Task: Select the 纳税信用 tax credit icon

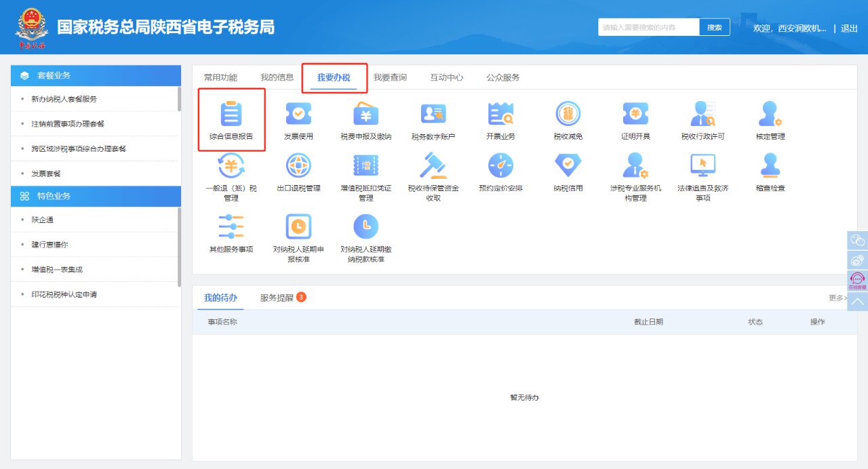Action: 568,174
